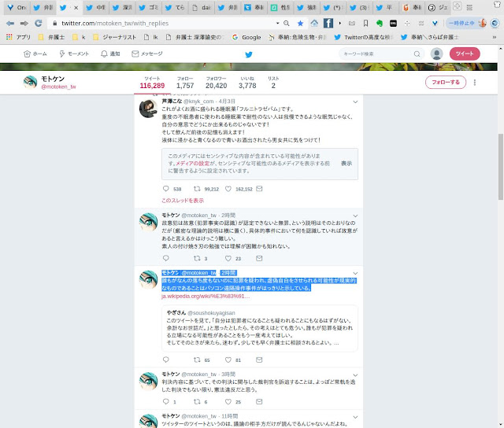The height and width of the screenshot is (428, 504).
Task: Open the 弁護士 bookmark folder
Action: [51, 37]
